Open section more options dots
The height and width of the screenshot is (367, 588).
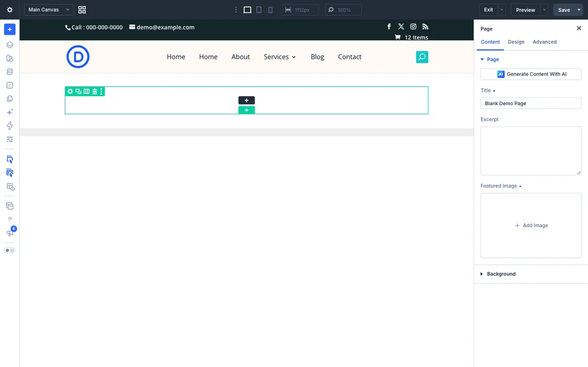(x=101, y=91)
